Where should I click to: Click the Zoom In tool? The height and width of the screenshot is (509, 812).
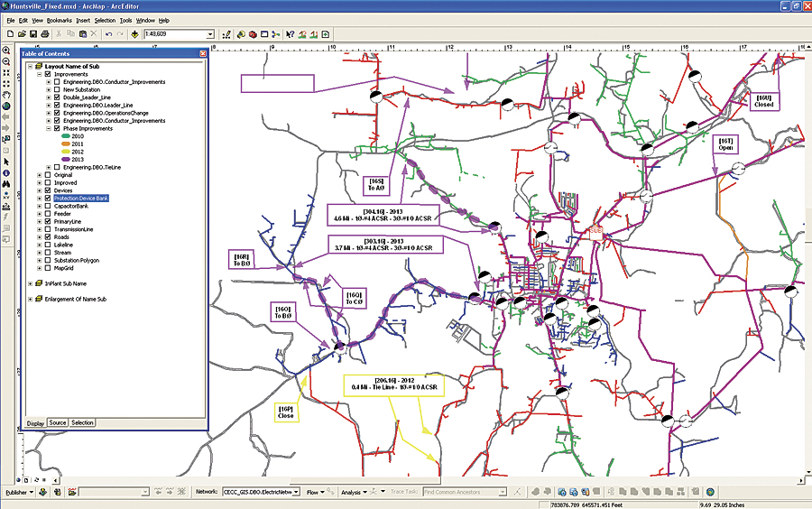(x=6, y=51)
